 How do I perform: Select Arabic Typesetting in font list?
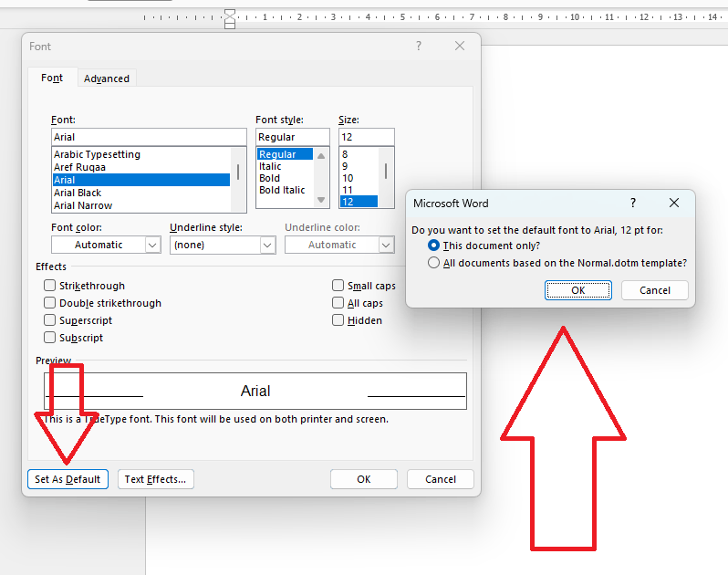(x=141, y=154)
